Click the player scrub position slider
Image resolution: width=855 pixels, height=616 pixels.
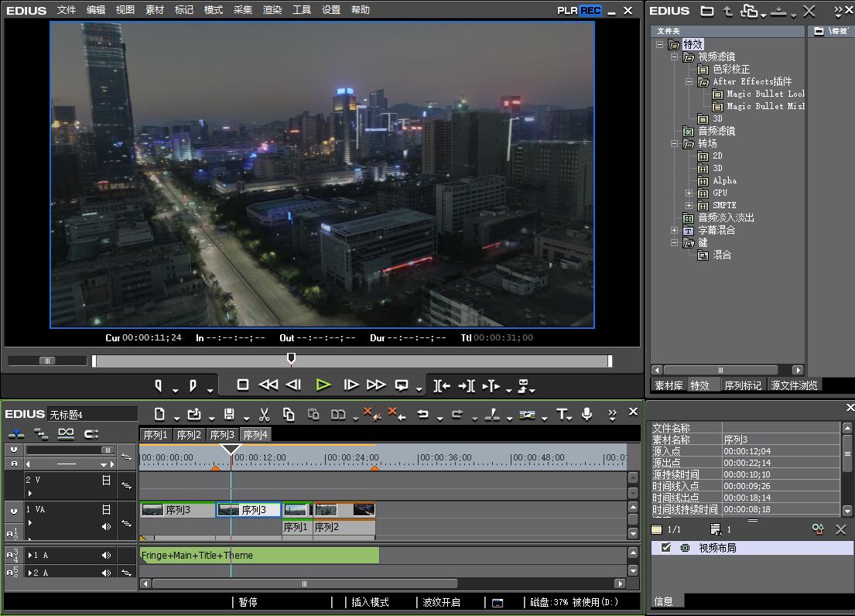[x=291, y=358]
